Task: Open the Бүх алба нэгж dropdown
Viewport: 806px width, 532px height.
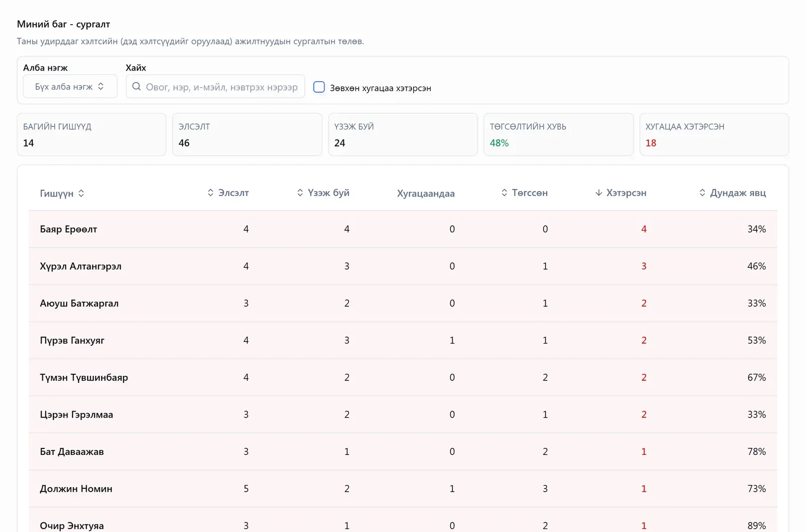Action: point(70,87)
